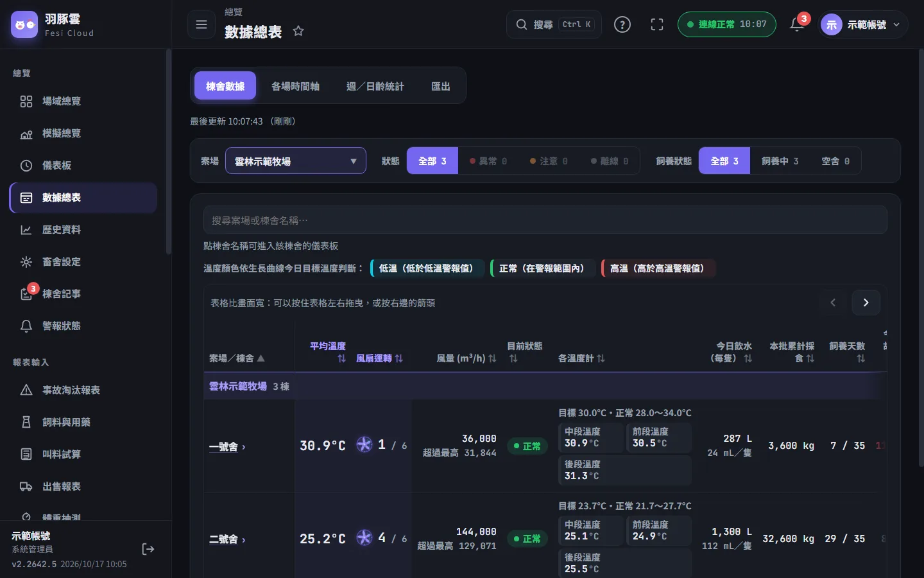Click the logout icon at sidebar bottom
Viewport: 924px width, 578px height.
[148, 549]
